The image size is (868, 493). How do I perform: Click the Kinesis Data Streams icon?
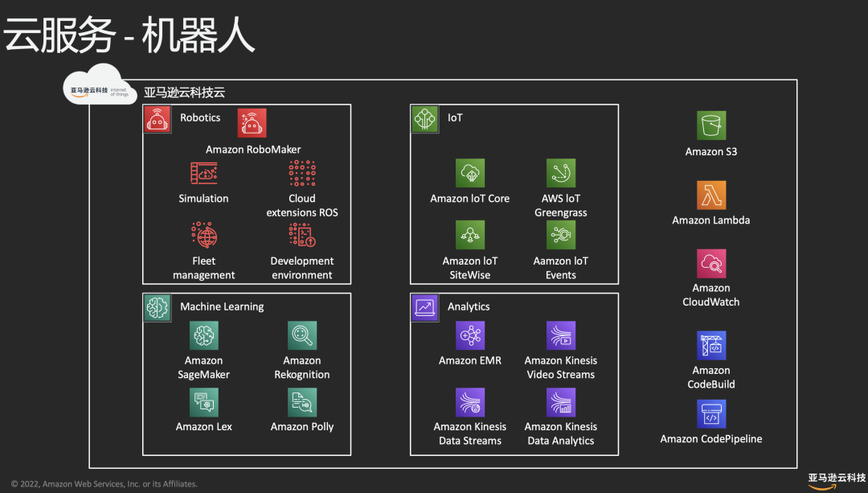(x=470, y=402)
